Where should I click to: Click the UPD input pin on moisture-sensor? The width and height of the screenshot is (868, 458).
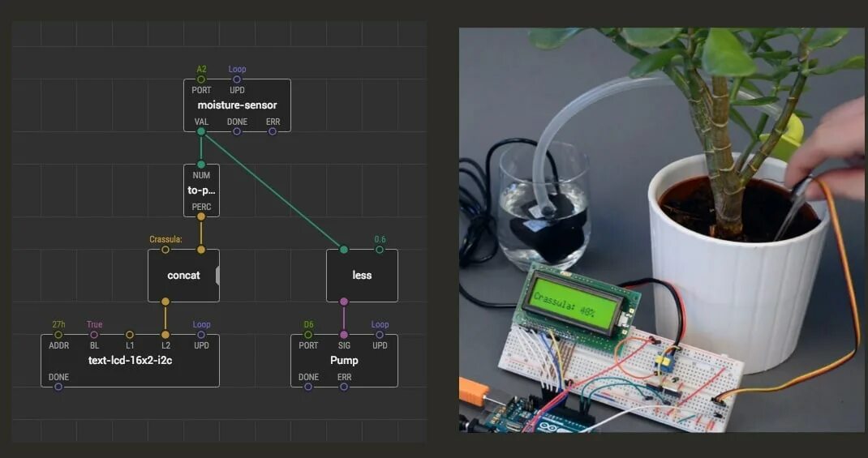(x=237, y=79)
